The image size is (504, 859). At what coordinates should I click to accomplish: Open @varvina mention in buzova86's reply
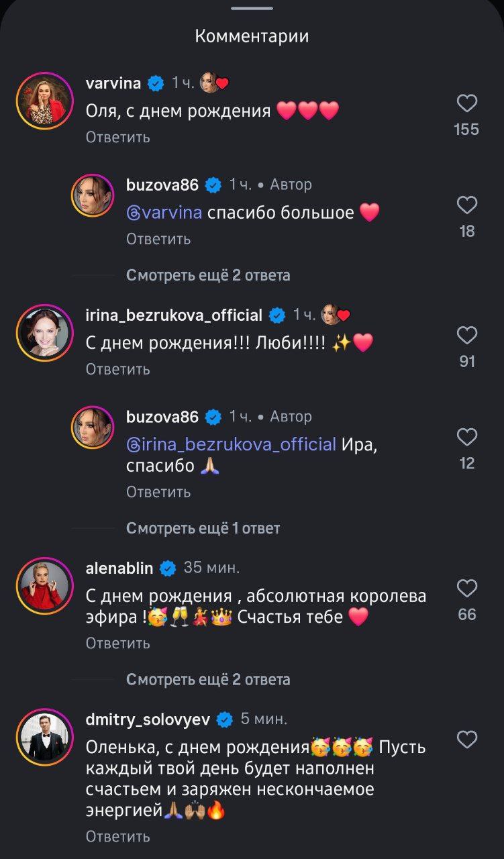tap(164, 213)
